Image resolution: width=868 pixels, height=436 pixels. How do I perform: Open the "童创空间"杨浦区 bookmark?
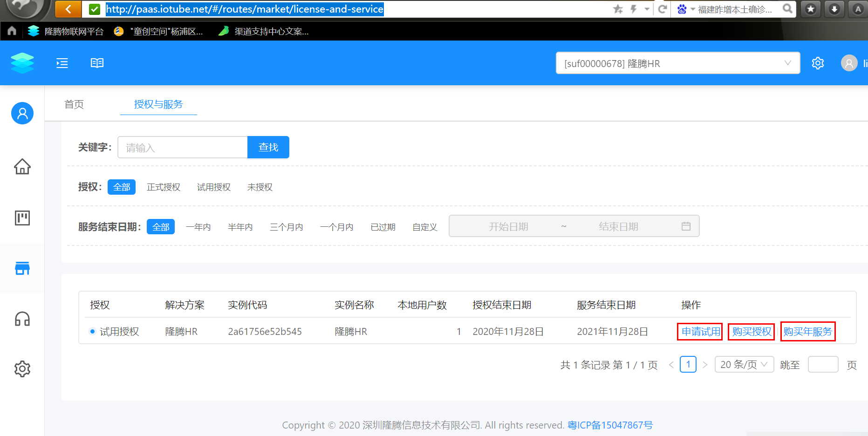(x=158, y=31)
